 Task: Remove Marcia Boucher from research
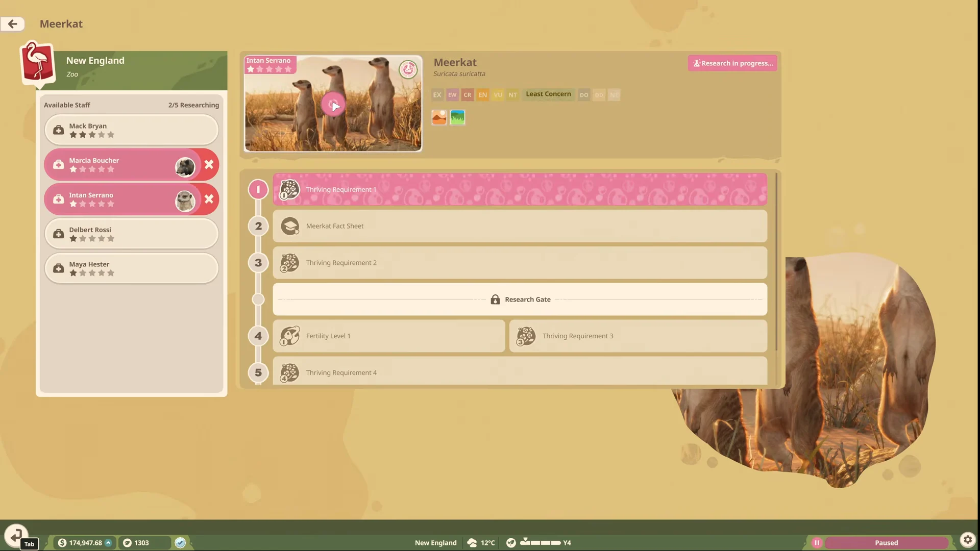[209, 164]
